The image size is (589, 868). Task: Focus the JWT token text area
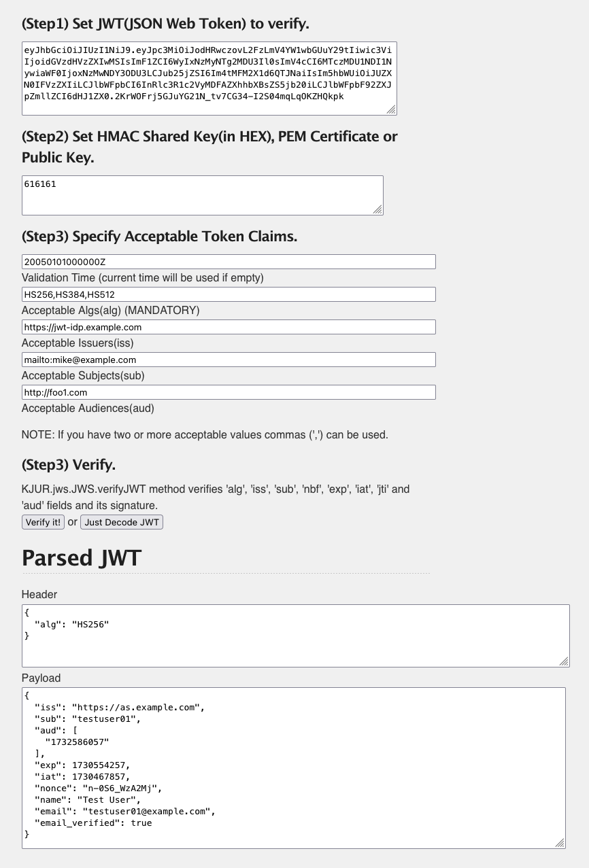[x=209, y=78]
